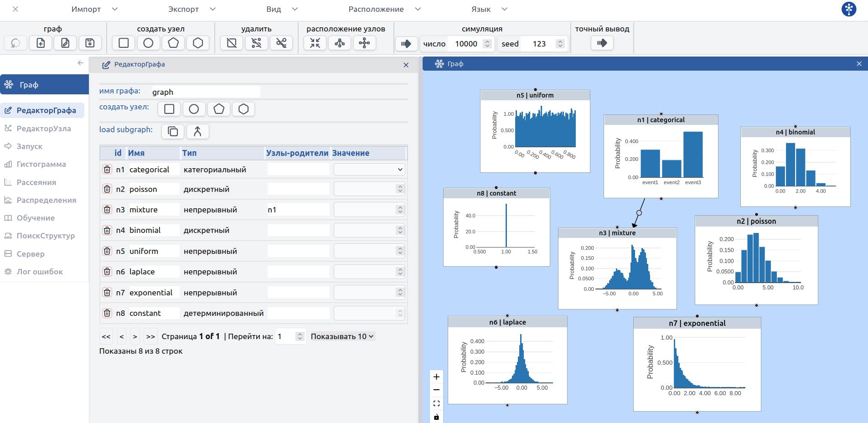Collapse the left sidebar arrow
Viewport: 868px width, 423px height.
(x=80, y=63)
